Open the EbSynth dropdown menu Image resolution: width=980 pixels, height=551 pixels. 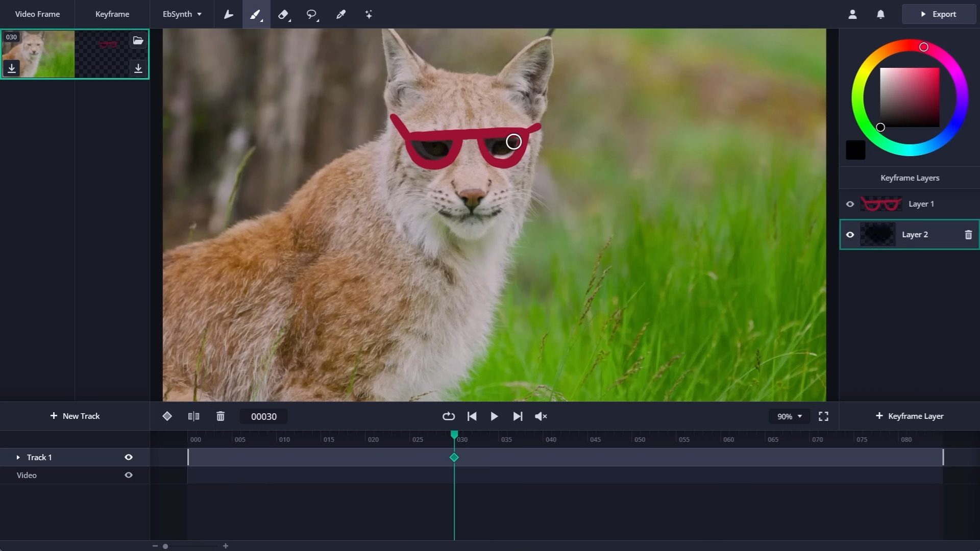[x=181, y=14]
